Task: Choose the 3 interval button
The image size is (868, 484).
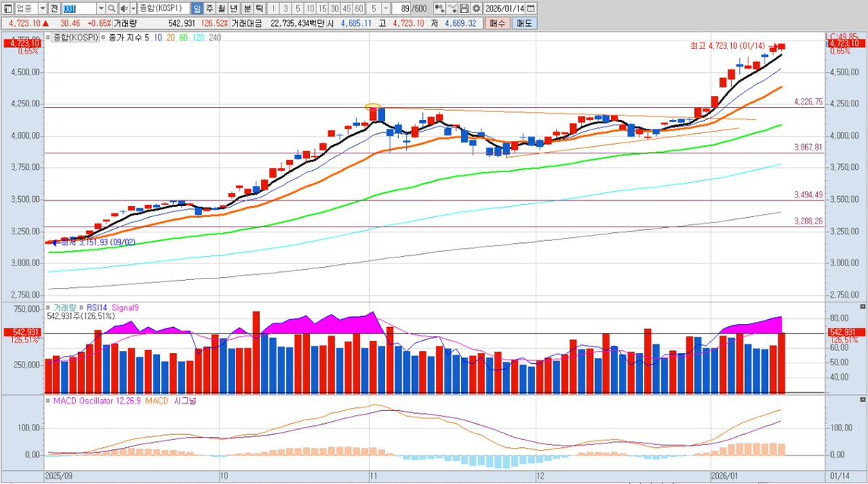Action: [285, 8]
